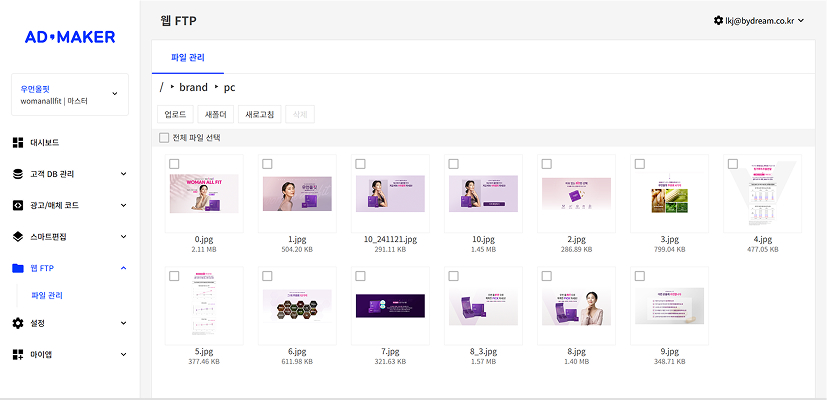Expand the 광고/매체 코드 menu chevron
827x400 pixels.
pyautogui.click(x=123, y=205)
